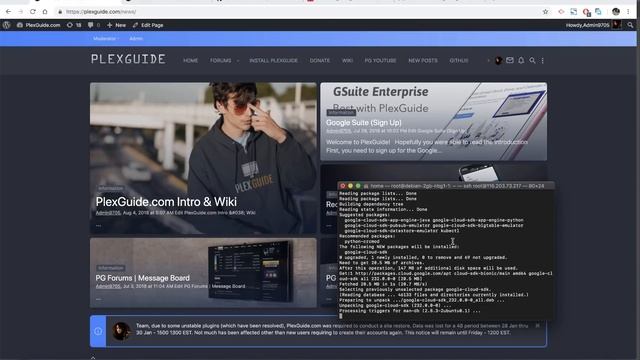This screenshot has width=640, height=360.
Task: Click Admin9705 author under PG Forums
Action: pyautogui.click(x=108, y=286)
